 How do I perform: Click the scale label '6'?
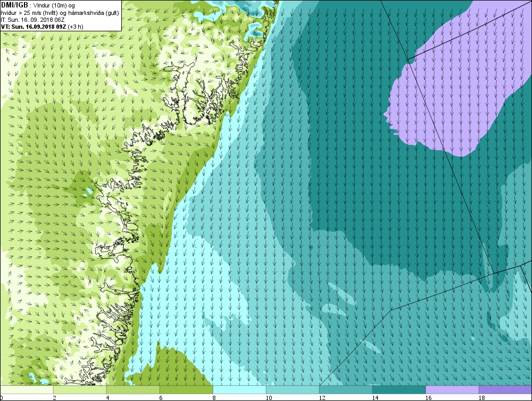coord(161,398)
